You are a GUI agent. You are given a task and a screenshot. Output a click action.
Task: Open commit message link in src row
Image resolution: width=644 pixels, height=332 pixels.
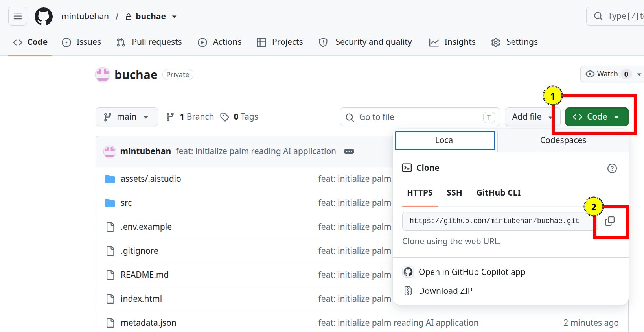[x=355, y=203]
